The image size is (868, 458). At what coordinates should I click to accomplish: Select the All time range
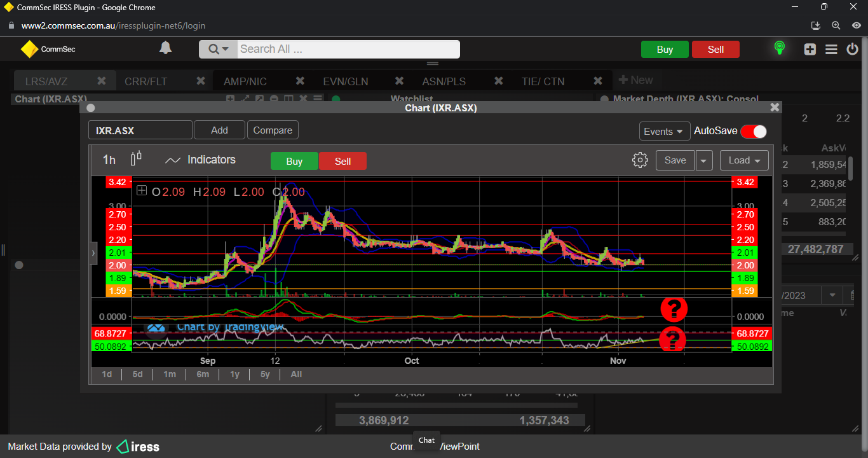click(296, 374)
